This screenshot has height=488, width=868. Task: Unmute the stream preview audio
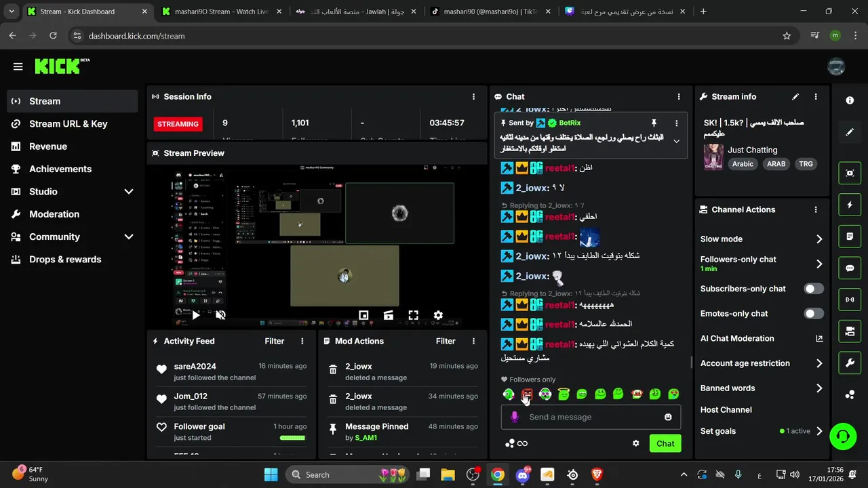pos(220,315)
